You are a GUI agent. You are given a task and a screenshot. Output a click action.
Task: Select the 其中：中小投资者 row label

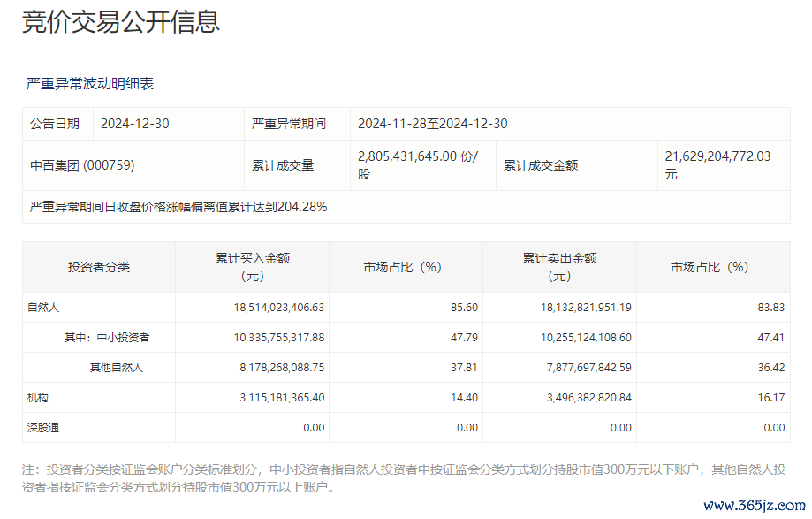point(107,338)
